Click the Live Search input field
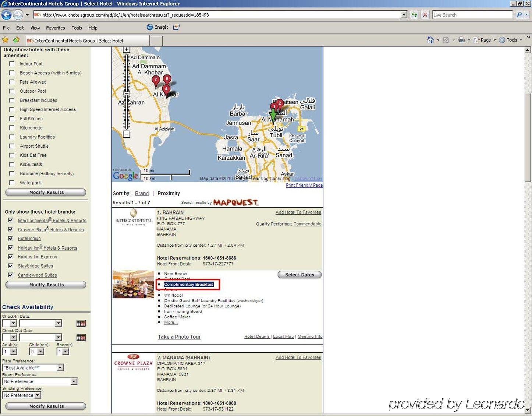This screenshot has height=416, width=532. 472,15
